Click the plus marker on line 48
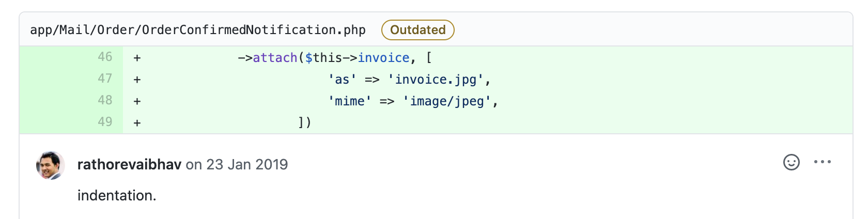This screenshot has width=868, height=219. pyautogui.click(x=137, y=101)
